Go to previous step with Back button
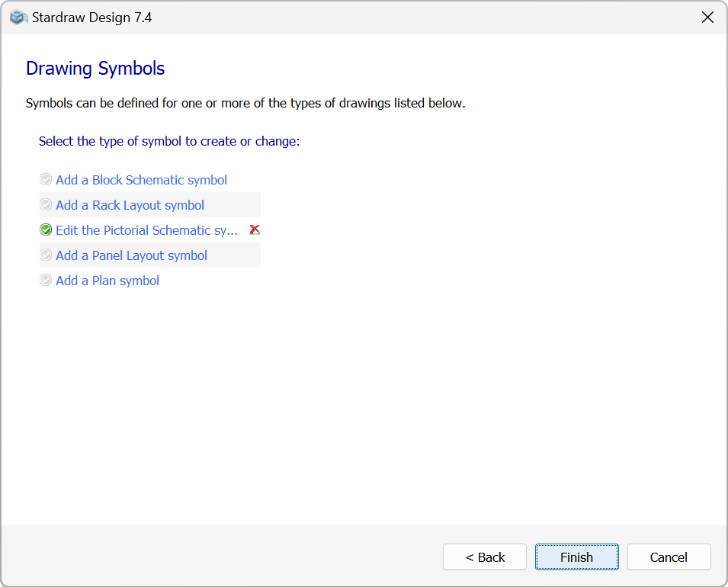The image size is (728, 587). pos(485,557)
